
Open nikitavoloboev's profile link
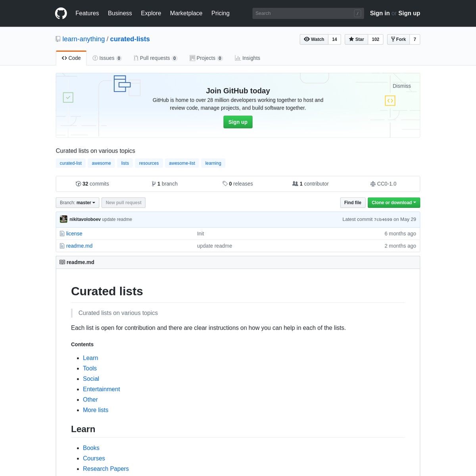[x=85, y=219]
